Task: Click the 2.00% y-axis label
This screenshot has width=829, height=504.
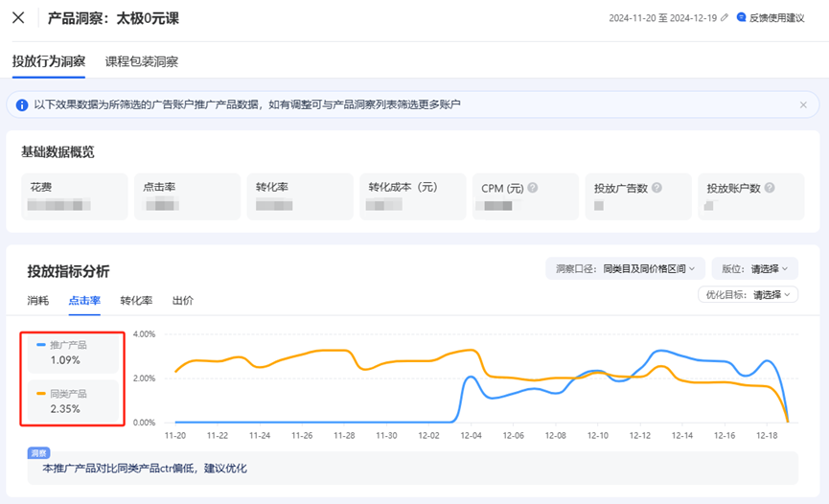Action: (x=144, y=378)
